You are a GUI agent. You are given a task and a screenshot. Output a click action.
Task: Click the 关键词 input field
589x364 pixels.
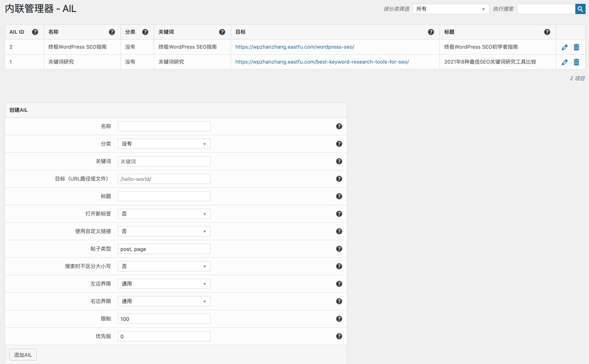[x=164, y=161]
